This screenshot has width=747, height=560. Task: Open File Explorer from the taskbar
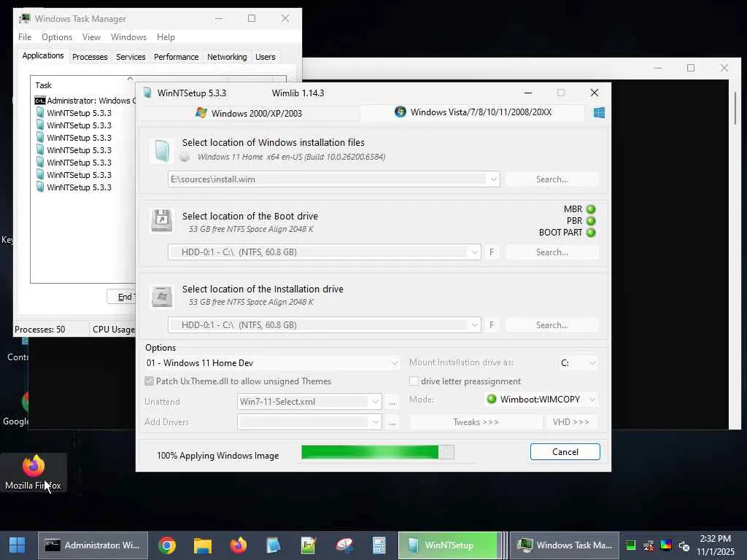pos(203,545)
